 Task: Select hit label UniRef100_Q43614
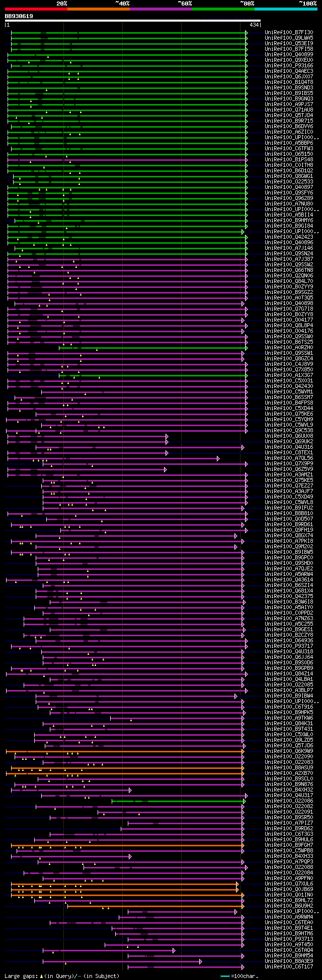(x=289, y=579)
